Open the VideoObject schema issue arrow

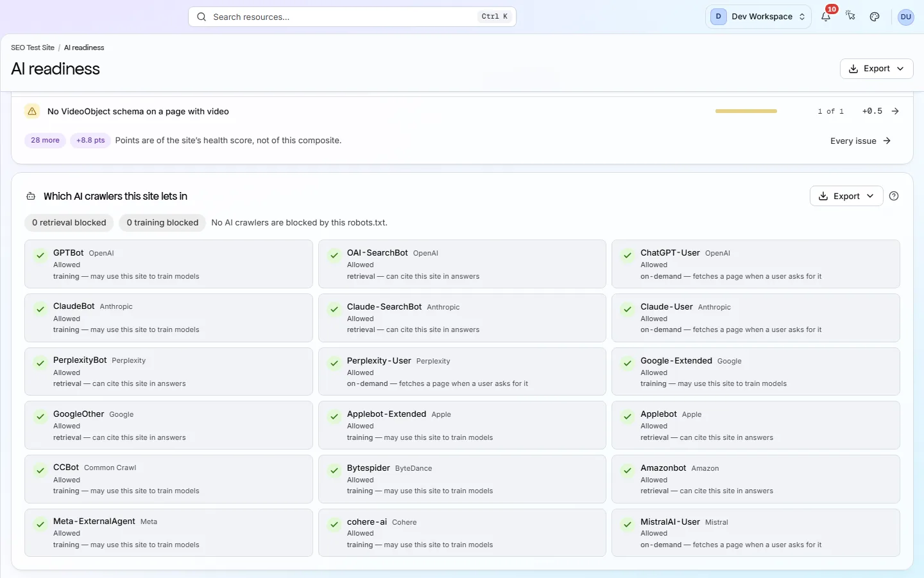tap(895, 111)
